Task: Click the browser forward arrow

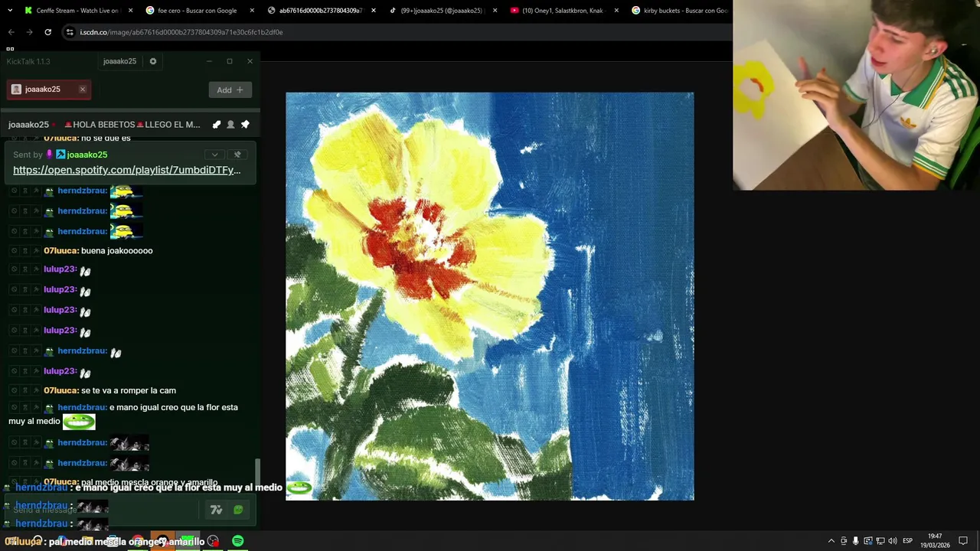Action: [29, 32]
